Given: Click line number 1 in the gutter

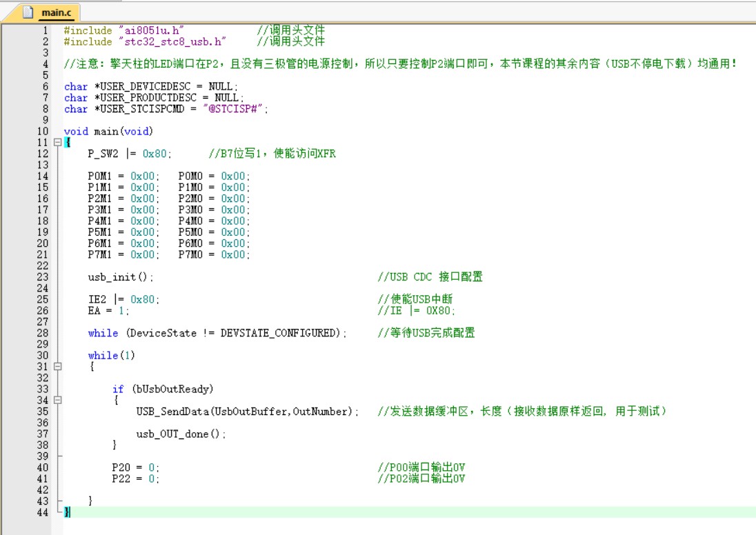Looking at the screenshot, I should coord(46,30).
